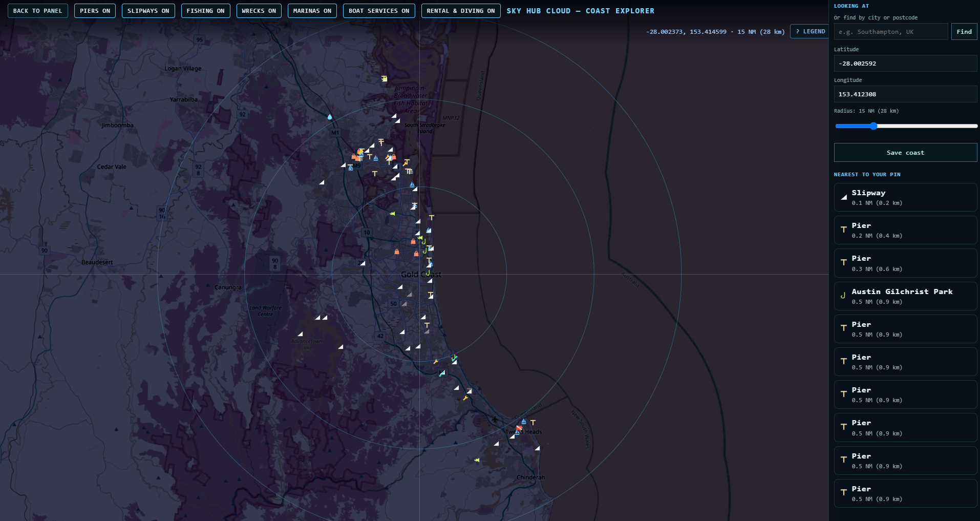
Task: Select the southernmost yellow wrench boat-service marker
Action: pos(465,398)
